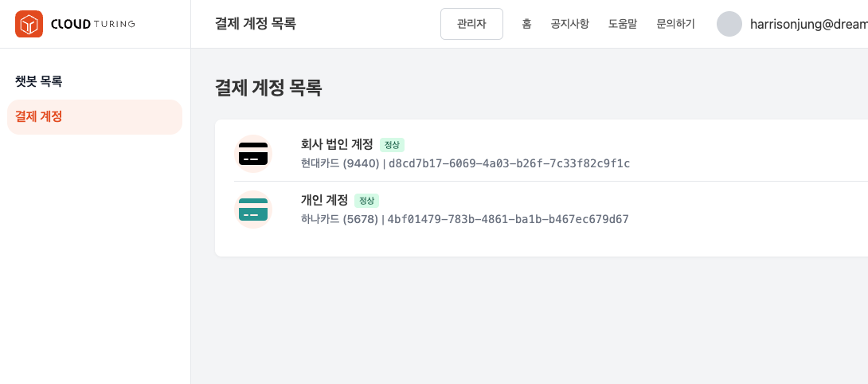Click the 정상 badge beside 개인 계정

366,201
